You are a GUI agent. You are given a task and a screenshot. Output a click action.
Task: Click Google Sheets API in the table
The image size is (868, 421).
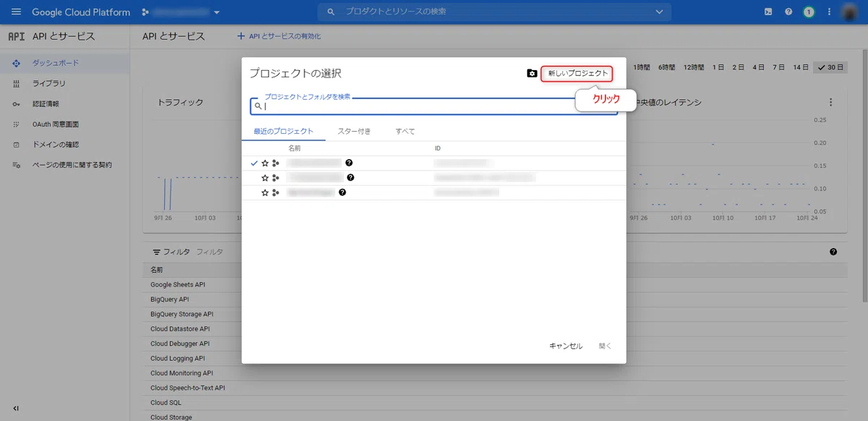pos(178,284)
